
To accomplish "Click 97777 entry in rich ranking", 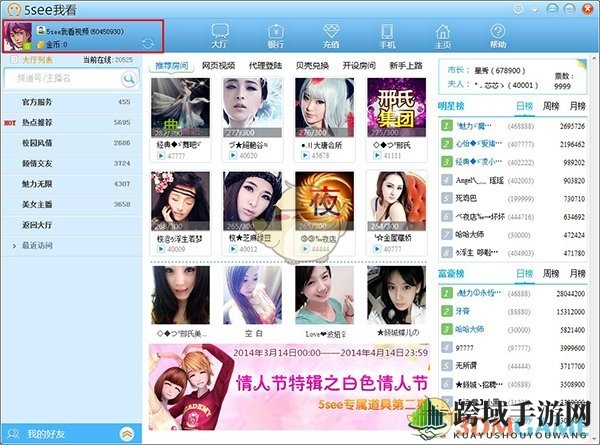I will pyautogui.click(x=464, y=348).
